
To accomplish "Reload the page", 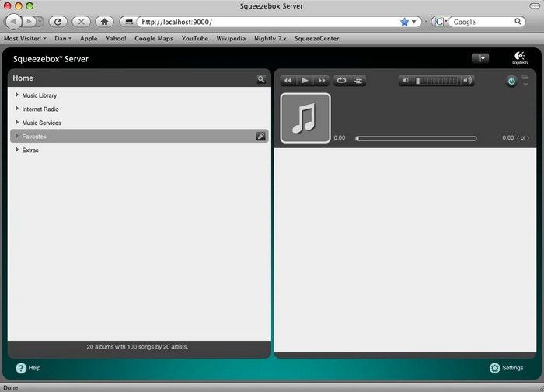I will (x=58, y=22).
